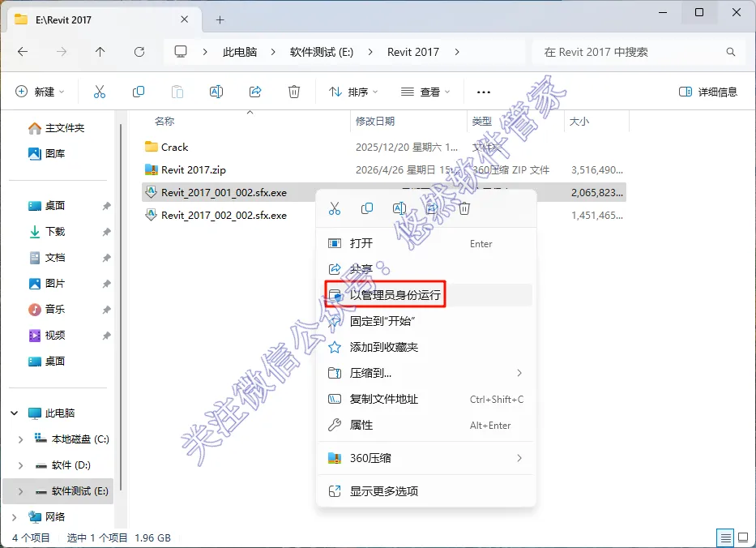Click the Delete trash icon in the toolbar
The image size is (756, 548).
[294, 92]
